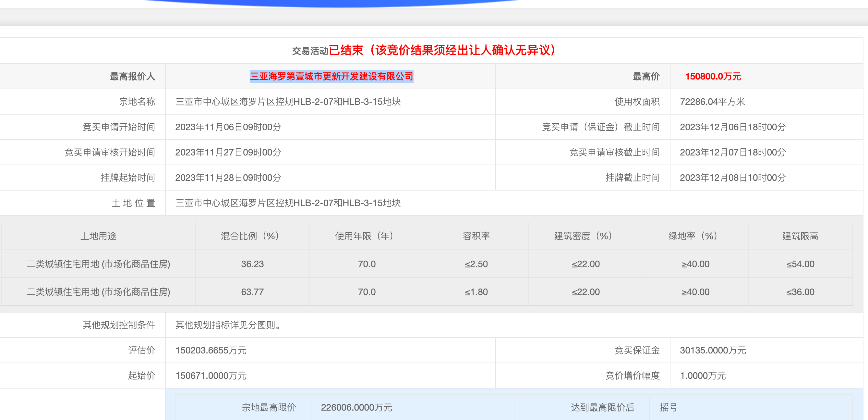Click the 36.23 mix ratio cell
This screenshot has width=868, height=420.
point(252,264)
